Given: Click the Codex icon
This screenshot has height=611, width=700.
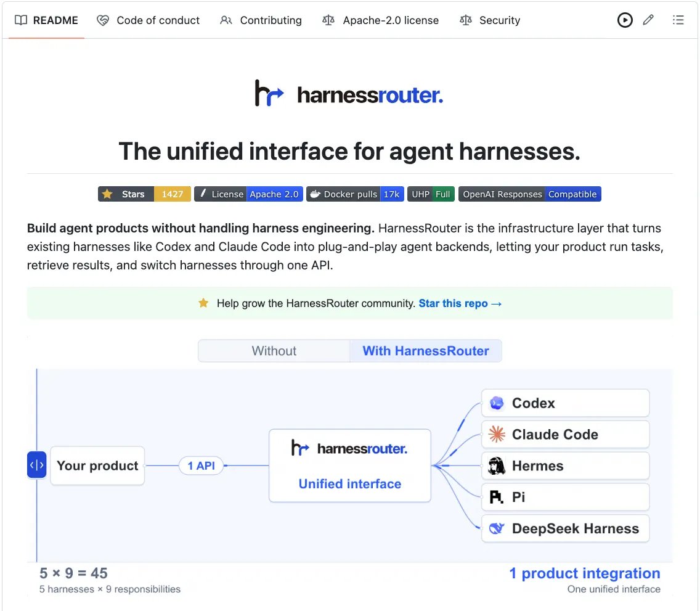Looking at the screenshot, I should (497, 403).
